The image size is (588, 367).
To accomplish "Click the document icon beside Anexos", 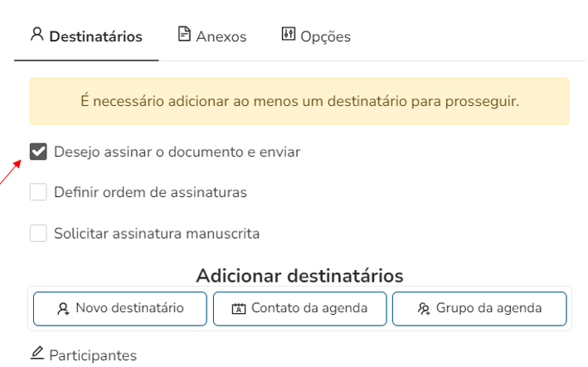I will click(184, 35).
